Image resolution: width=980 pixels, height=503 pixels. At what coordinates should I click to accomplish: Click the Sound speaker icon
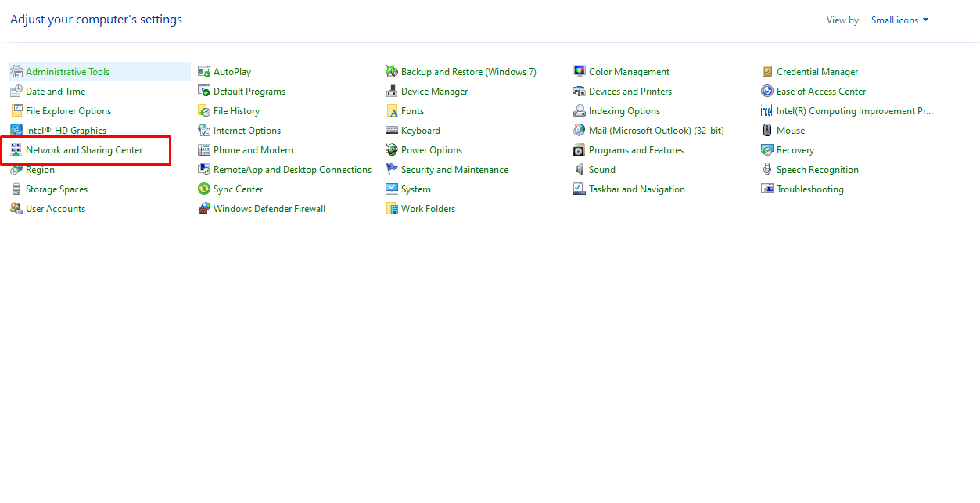[579, 169]
